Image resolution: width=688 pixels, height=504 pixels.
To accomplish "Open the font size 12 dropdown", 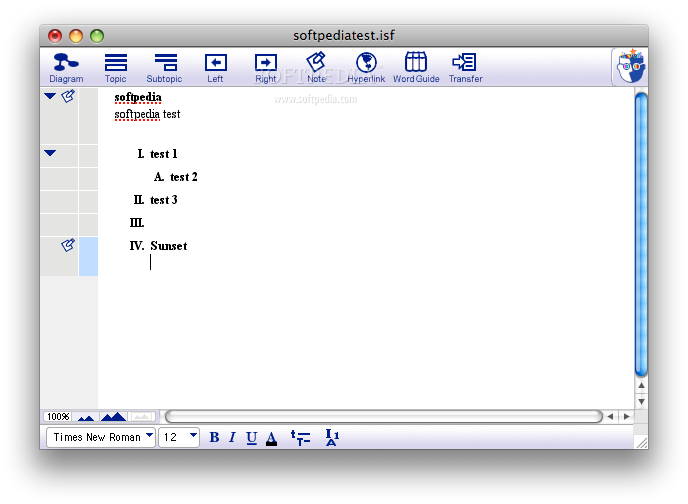I will [x=179, y=437].
